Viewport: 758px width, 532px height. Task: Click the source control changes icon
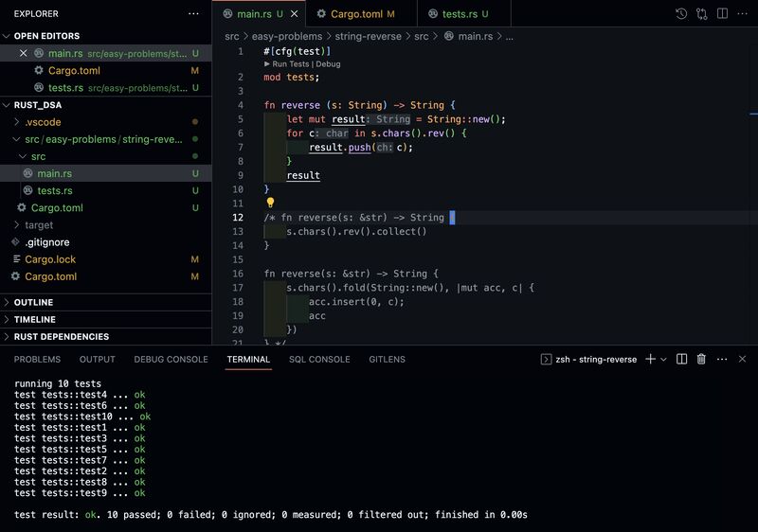(x=701, y=14)
